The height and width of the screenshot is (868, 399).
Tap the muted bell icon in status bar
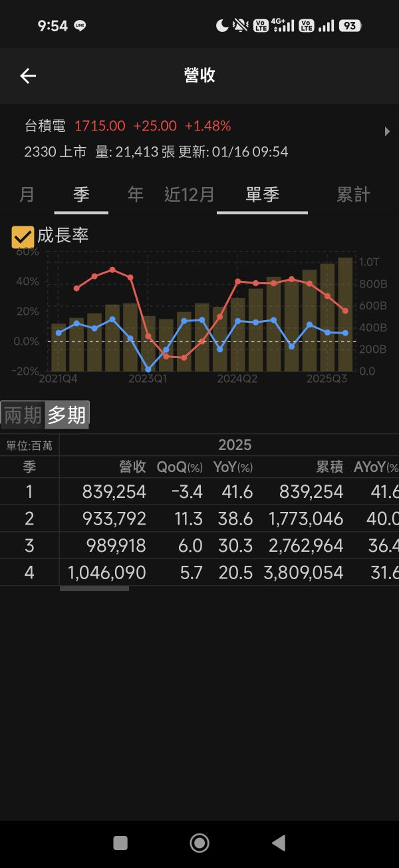tap(240, 26)
